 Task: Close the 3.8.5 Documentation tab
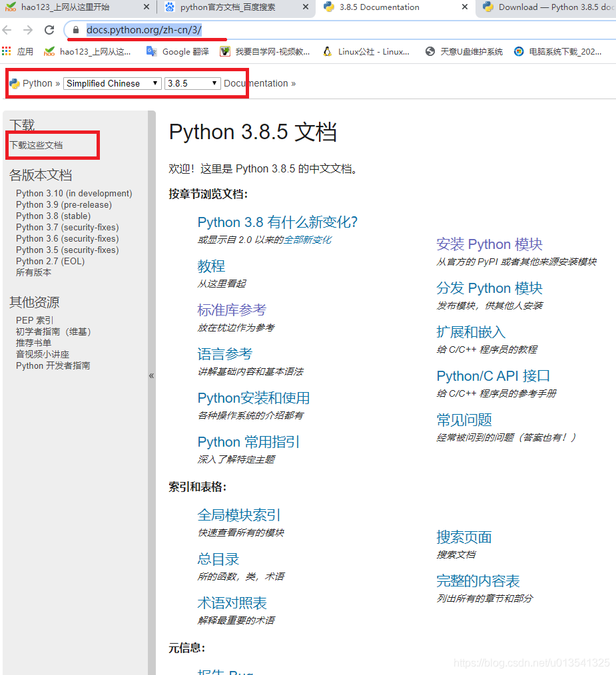click(464, 7)
